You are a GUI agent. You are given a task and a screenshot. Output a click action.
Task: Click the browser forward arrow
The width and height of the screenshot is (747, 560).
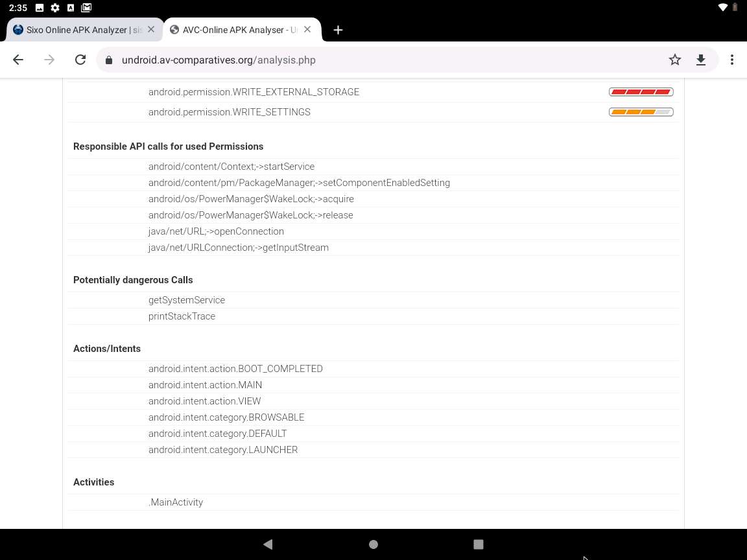[x=49, y=60]
